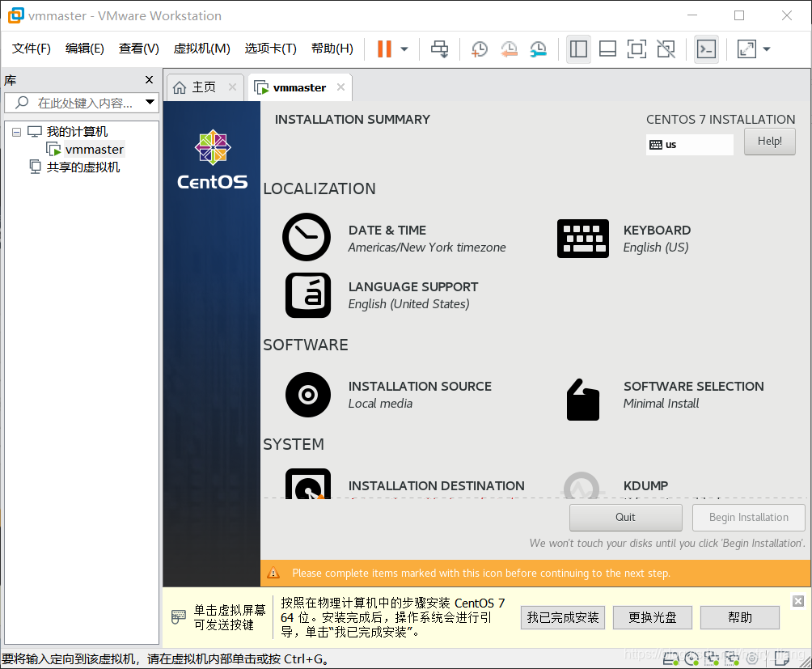This screenshot has width=812, height=669.
Task: Open the Snapshot Manager wrench-clock icon
Action: point(539,49)
